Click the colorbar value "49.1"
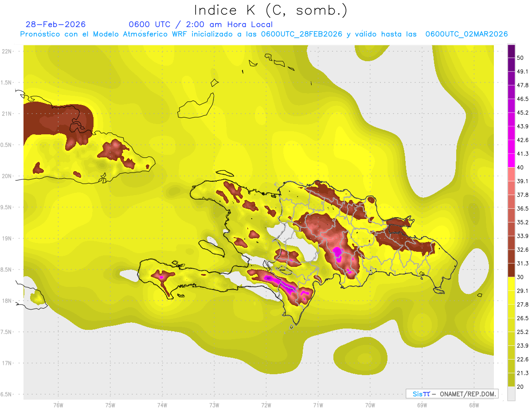Viewport: 532px width, 411px height. [523, 72]
